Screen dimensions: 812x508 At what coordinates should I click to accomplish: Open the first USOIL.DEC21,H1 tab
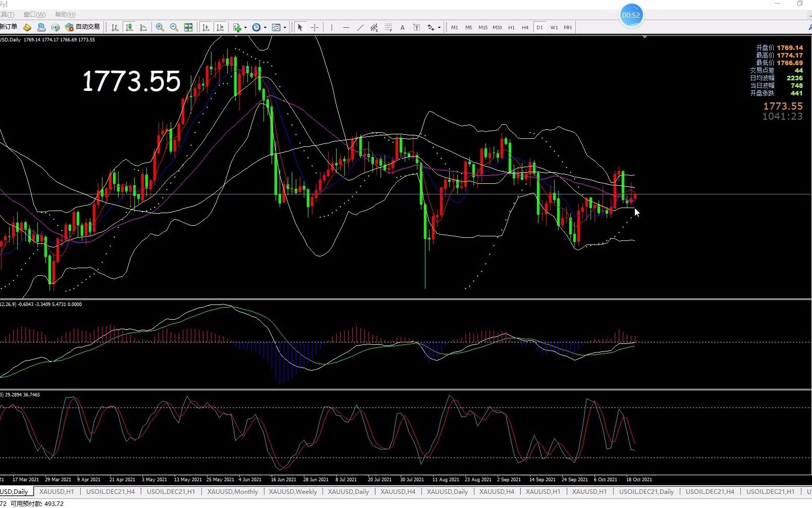click(171, 491)
